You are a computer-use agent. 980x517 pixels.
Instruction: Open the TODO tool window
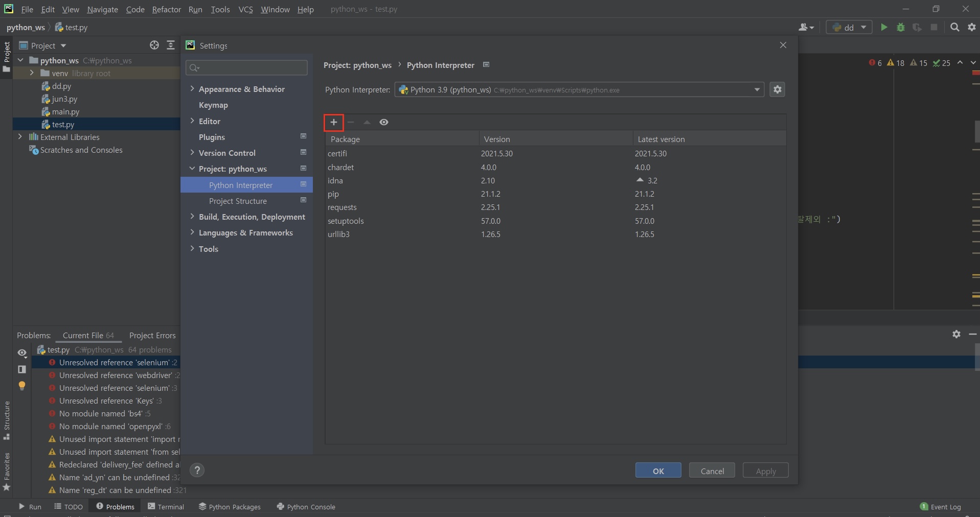(68, 506)
